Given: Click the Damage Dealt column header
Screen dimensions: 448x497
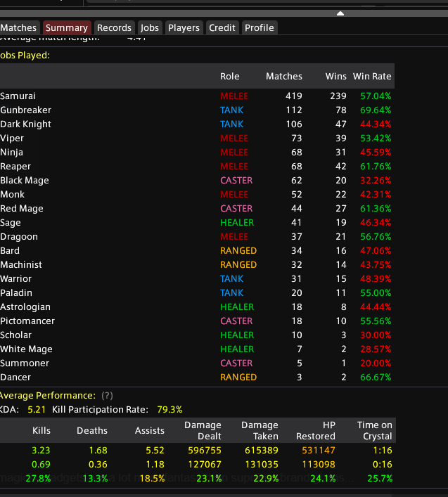Looking at the screenshot, I should point(203,430).
